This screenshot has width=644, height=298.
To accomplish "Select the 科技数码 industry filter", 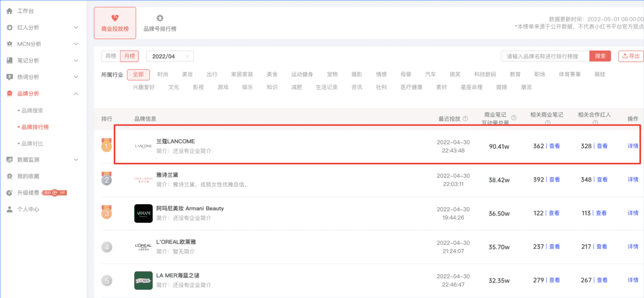I will pyautogui.click(x=485, y=75).
